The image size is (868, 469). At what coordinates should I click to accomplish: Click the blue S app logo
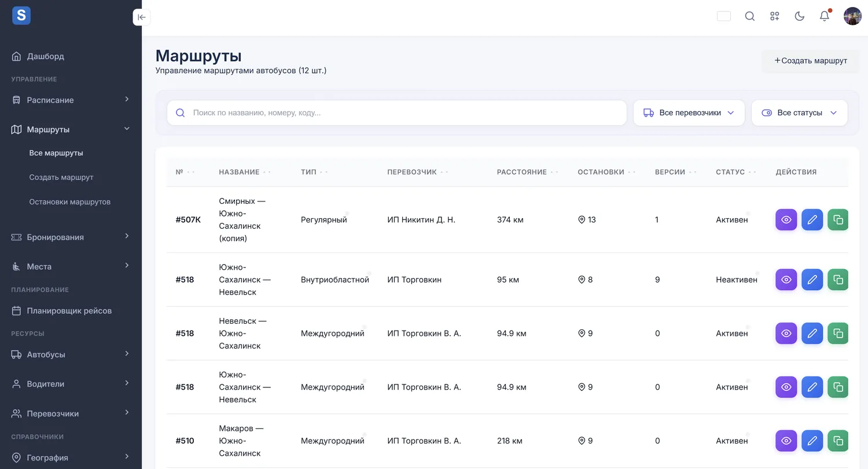(x=21, y=16)
